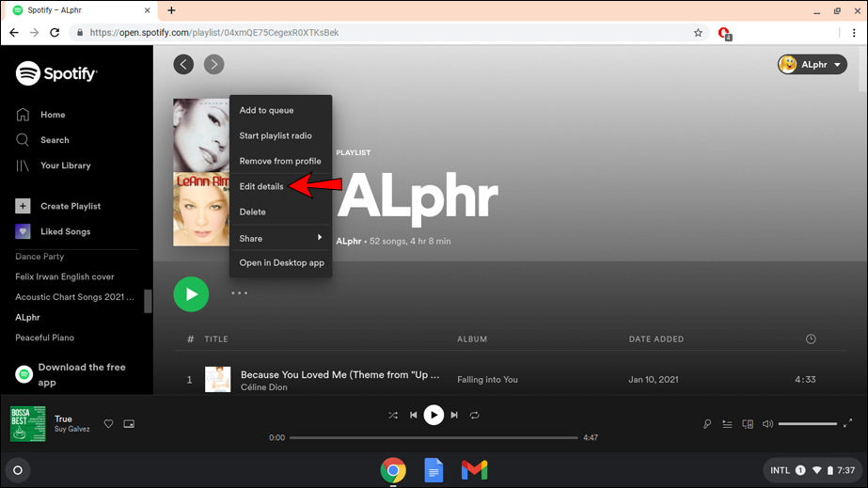The height and width of the screenshot is (488, 868).
Task: Open the Falling into You album link
Action: click(x=487, y=380)
